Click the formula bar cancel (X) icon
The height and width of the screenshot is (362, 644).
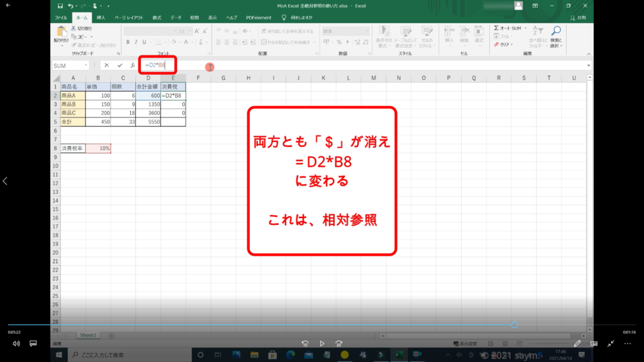[x=107, y=65]
